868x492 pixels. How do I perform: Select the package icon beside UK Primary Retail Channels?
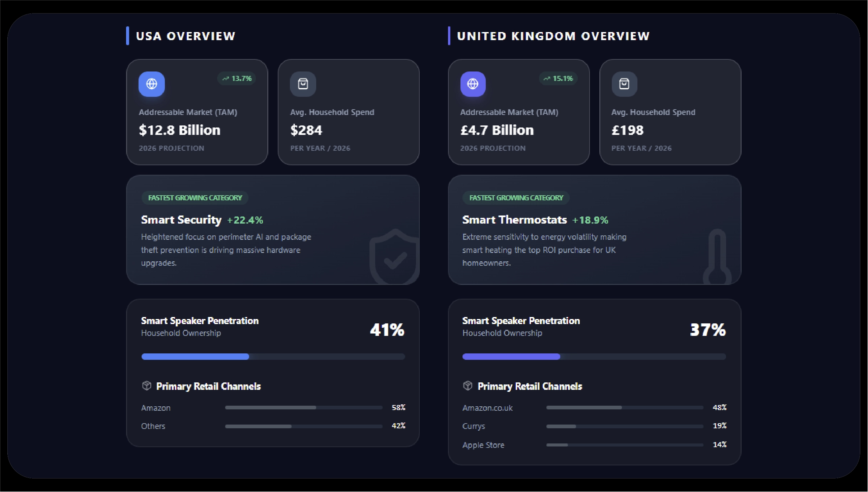click(468, 385)
